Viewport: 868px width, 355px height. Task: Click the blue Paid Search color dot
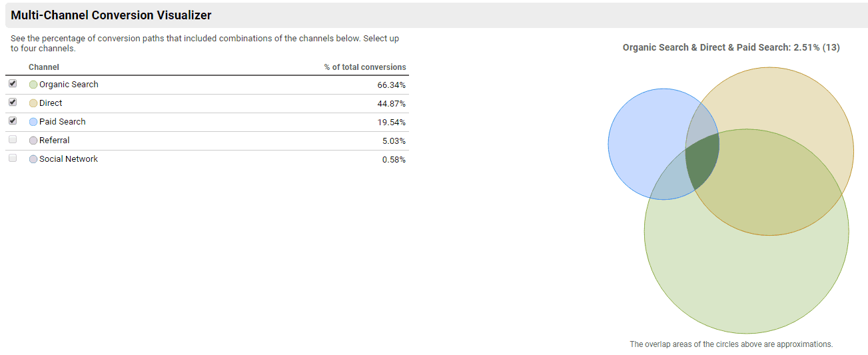coord(33,122)
